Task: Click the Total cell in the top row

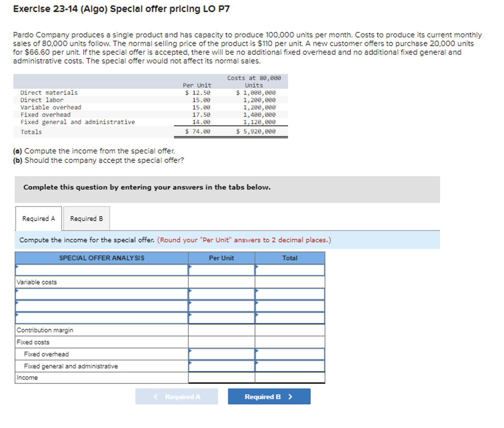Action: click(x=290, y=270)
